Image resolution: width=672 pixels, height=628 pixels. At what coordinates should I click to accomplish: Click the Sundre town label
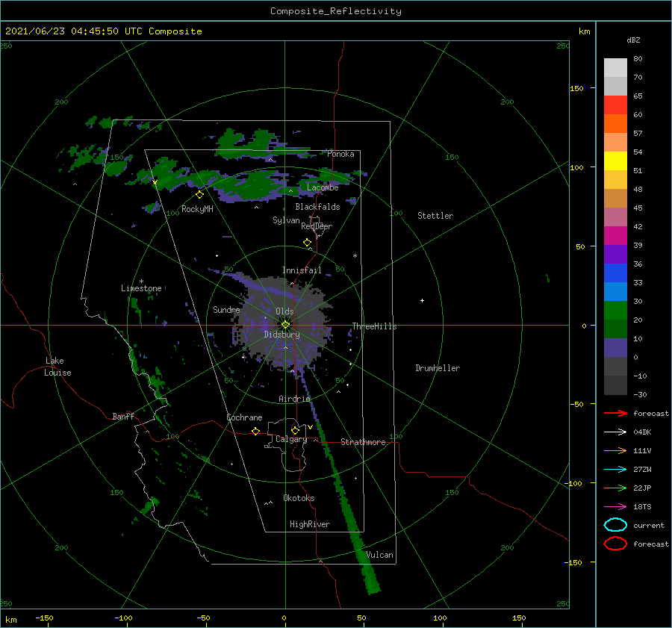coord(226,309)
